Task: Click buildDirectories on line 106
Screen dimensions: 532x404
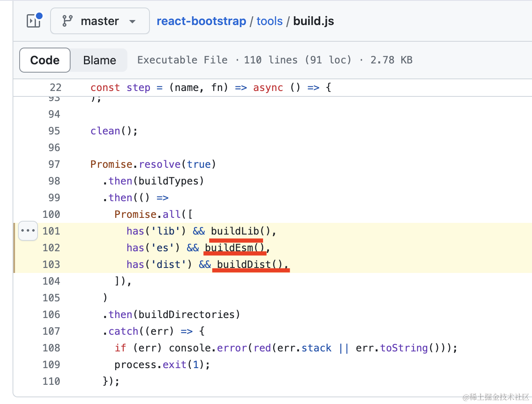Action: [187, 315]
